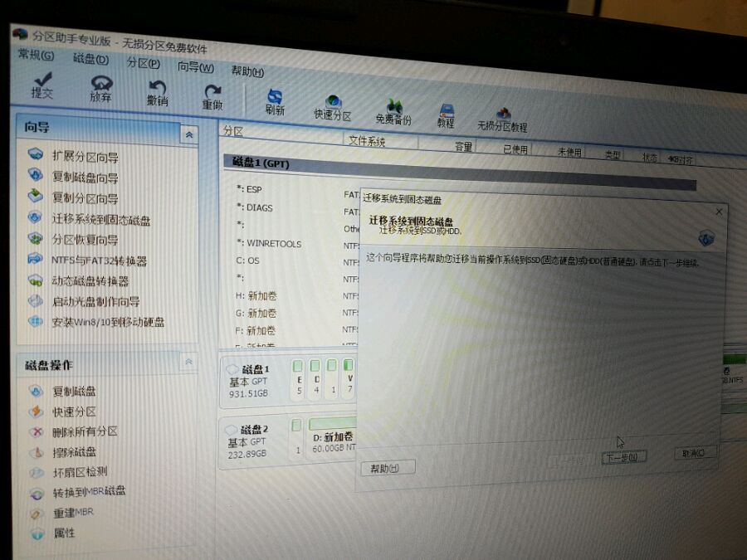
Task: Open 扩展分区向导 in the wizard panel
Action: click(73, 156)
